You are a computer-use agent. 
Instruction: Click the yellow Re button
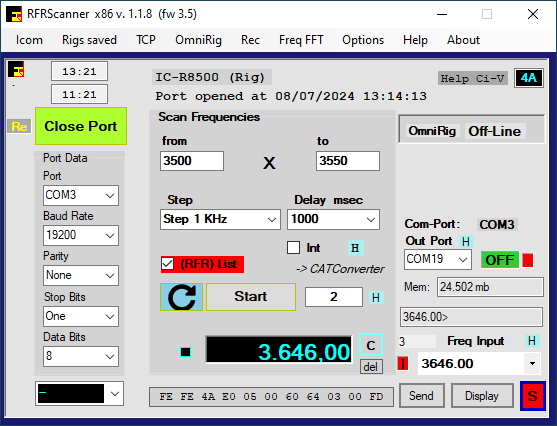[19, 126]
